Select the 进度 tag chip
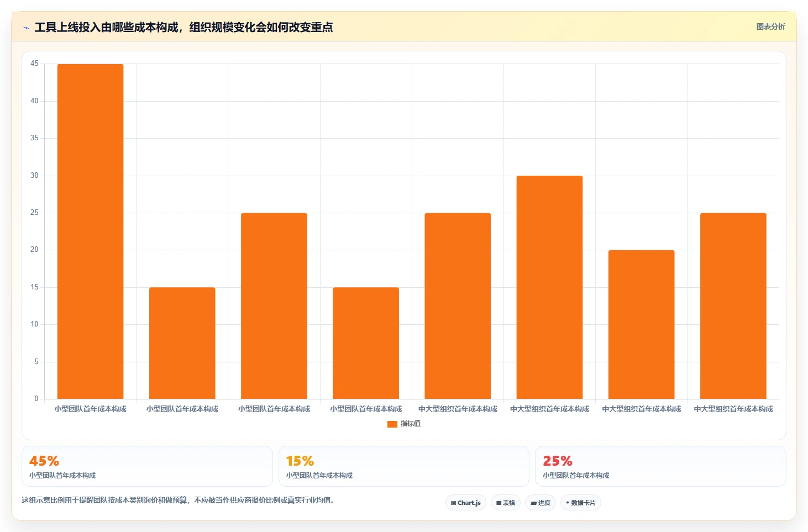Screen dimensions: 808x532 (541, 503)
